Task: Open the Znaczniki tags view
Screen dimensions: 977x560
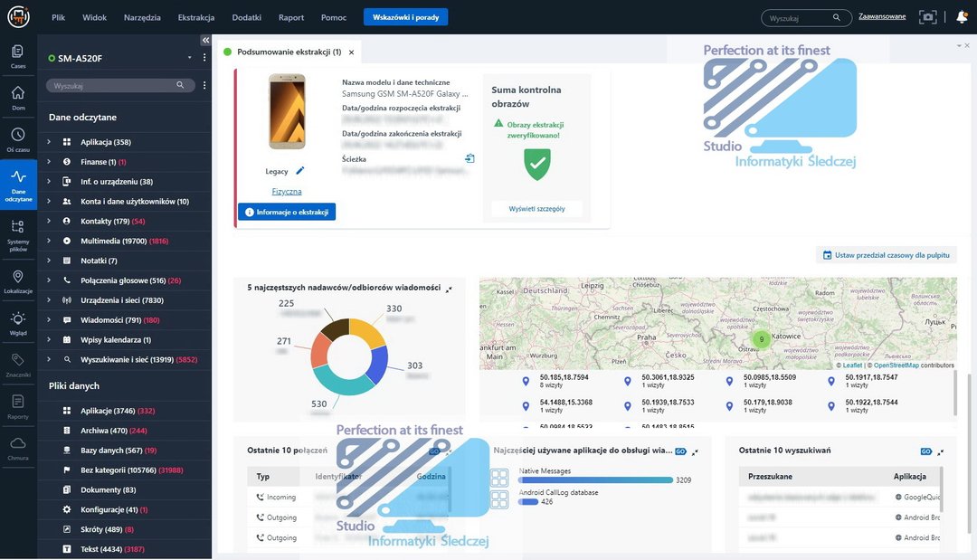Action: pyautogui.click(x=18, y=365)
